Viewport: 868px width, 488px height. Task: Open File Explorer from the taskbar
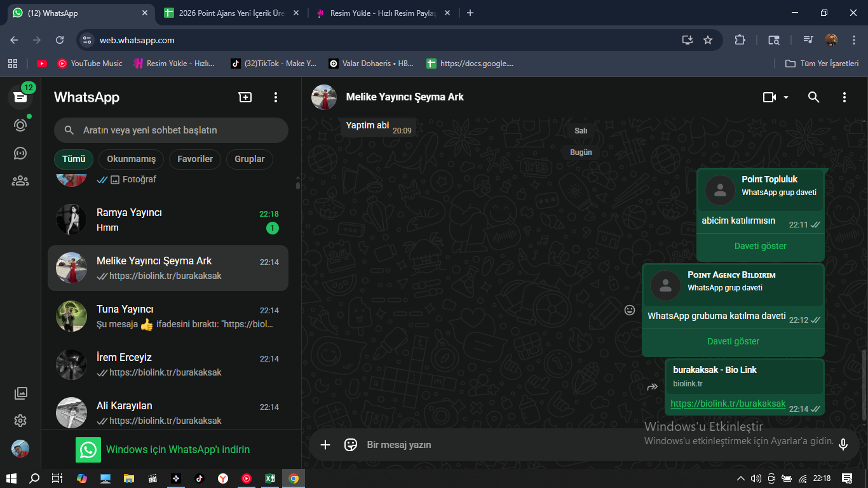[x=129, y=478]
